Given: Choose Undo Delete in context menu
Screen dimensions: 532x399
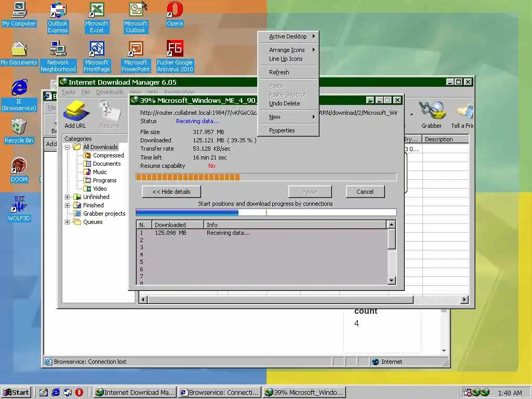Looking at the screenshot, I should coord(288,103).
